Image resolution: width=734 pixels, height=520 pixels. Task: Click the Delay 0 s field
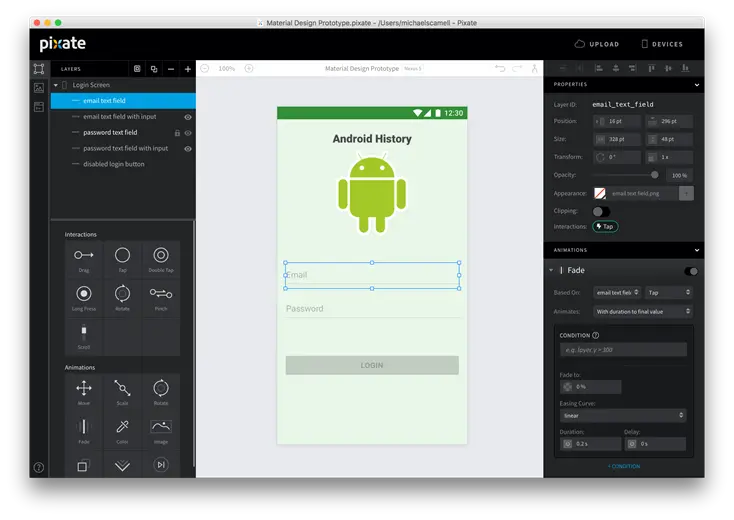[655, 444]
